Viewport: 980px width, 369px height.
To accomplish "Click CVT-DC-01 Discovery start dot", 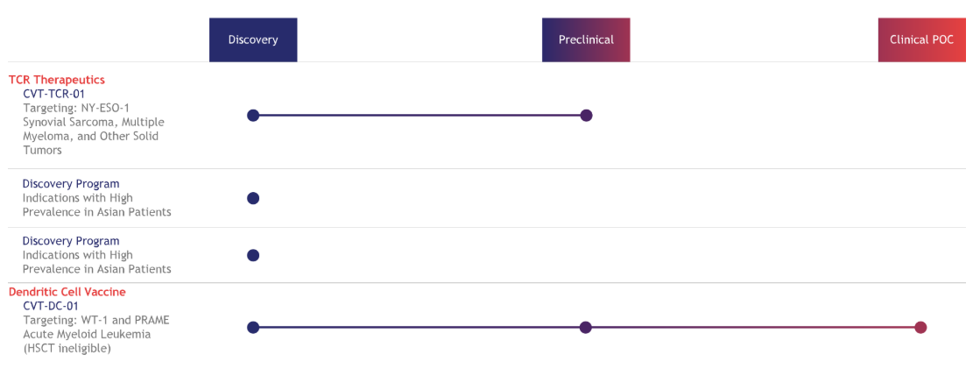I will 253,327.
